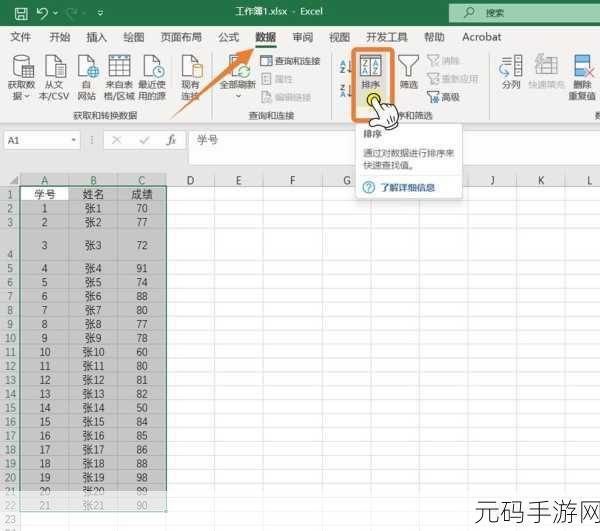Image resolution: width=600 pixels, height=531 pixels.
Task: Switch to the 审阅 ribbon tab
Action: (303, 37)
